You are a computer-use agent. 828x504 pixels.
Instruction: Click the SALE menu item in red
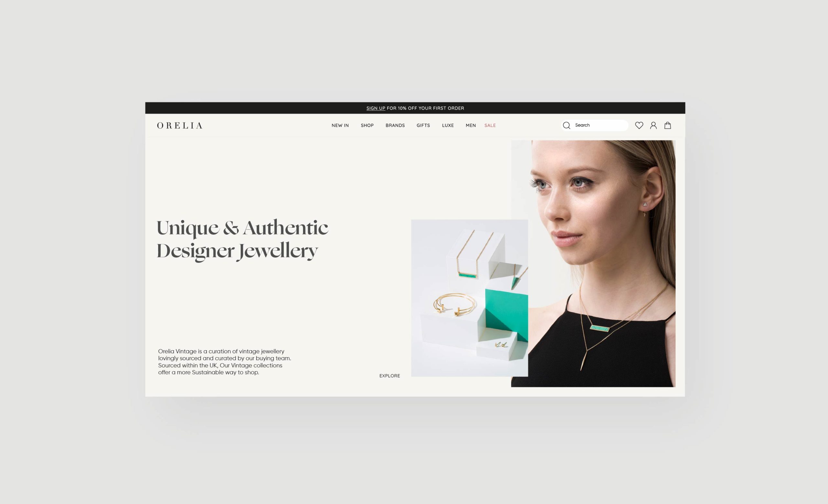pos(490,126)
